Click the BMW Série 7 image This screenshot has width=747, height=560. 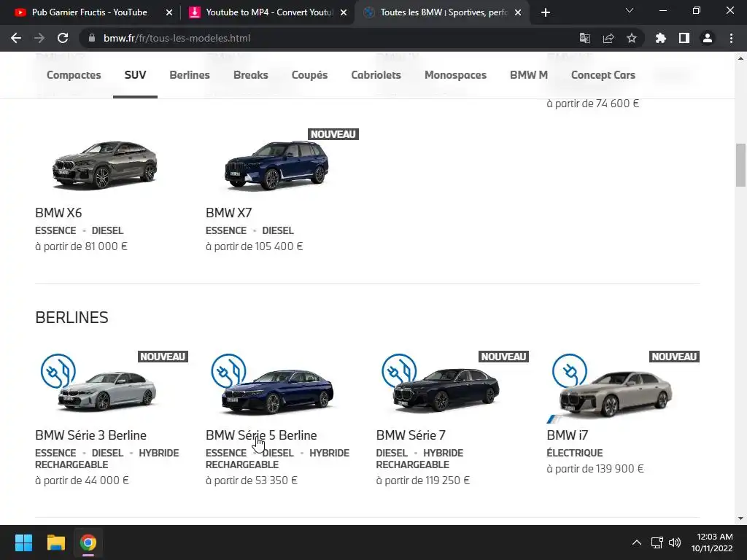pyautogui.click(x=446, y=389)
